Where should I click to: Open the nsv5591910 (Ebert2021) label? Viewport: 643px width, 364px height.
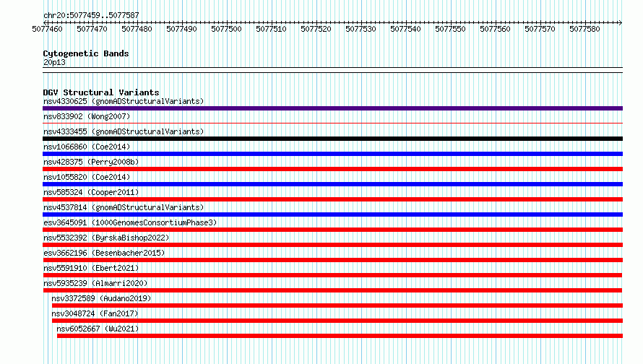[91, 268]
